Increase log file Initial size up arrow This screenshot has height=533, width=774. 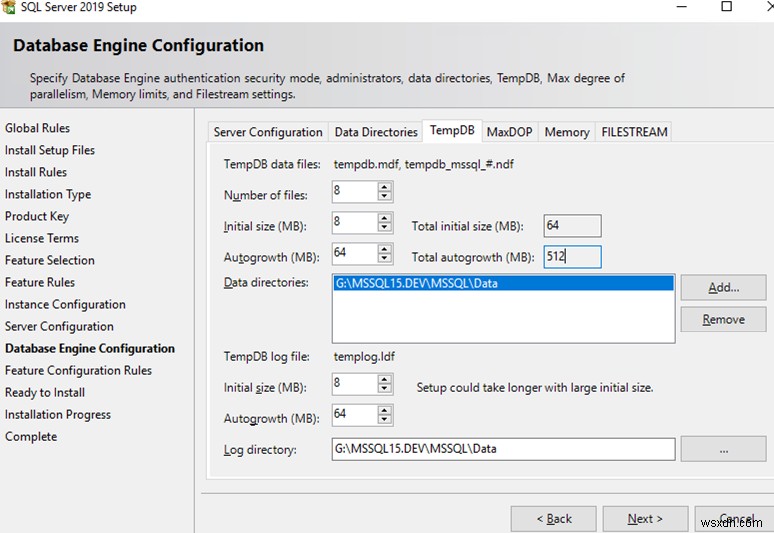coord(385,379)
